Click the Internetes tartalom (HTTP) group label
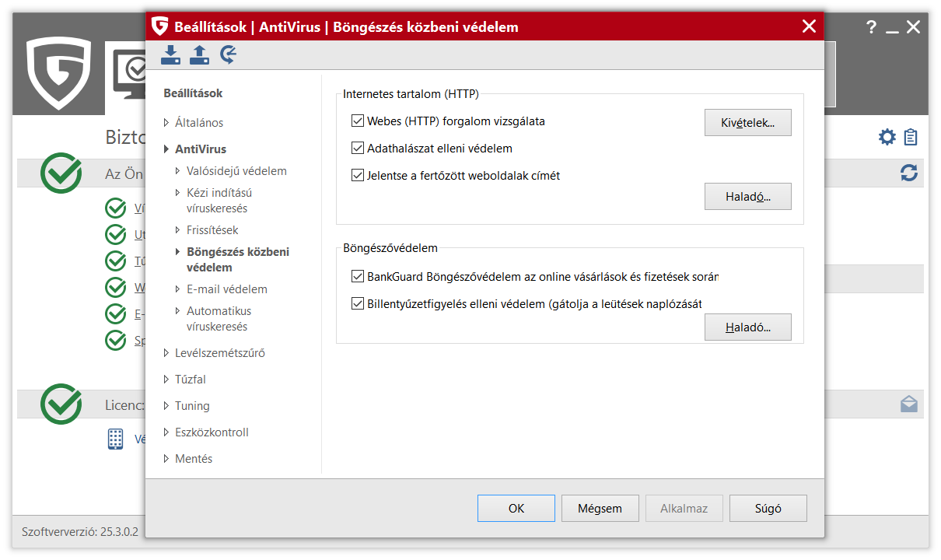The image size is (941, 560). click(411, 94)
